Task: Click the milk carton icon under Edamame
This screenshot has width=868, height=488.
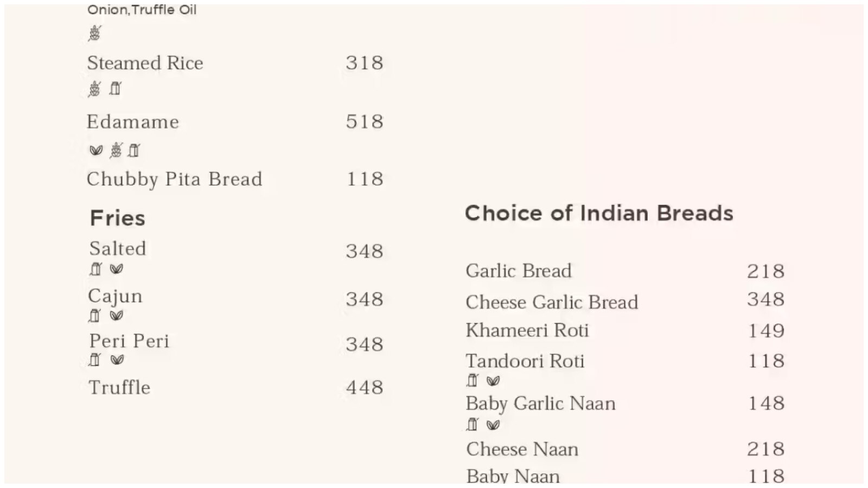Action: 134,150
